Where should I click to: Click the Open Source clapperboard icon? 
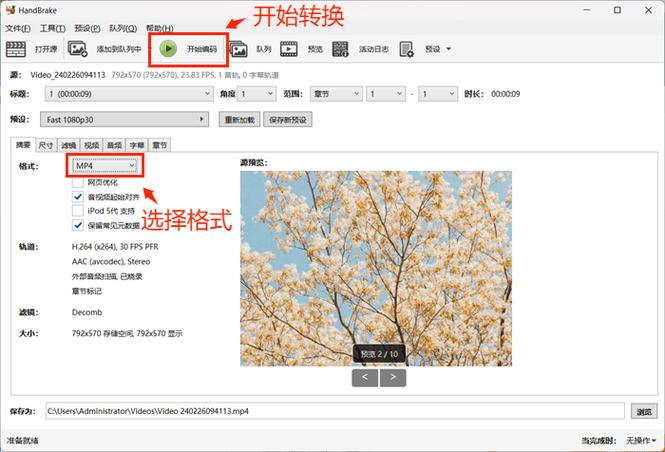(x=16, y=49)
